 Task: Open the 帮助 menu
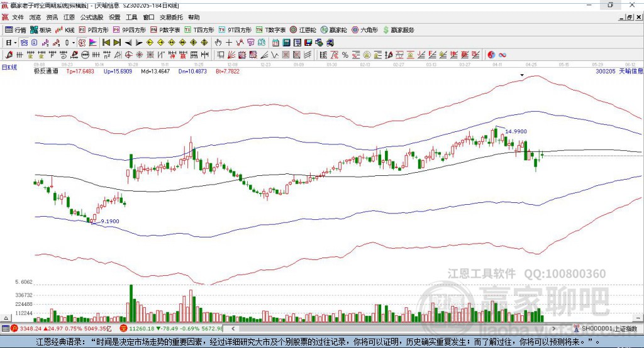click(x=194, y=17)
